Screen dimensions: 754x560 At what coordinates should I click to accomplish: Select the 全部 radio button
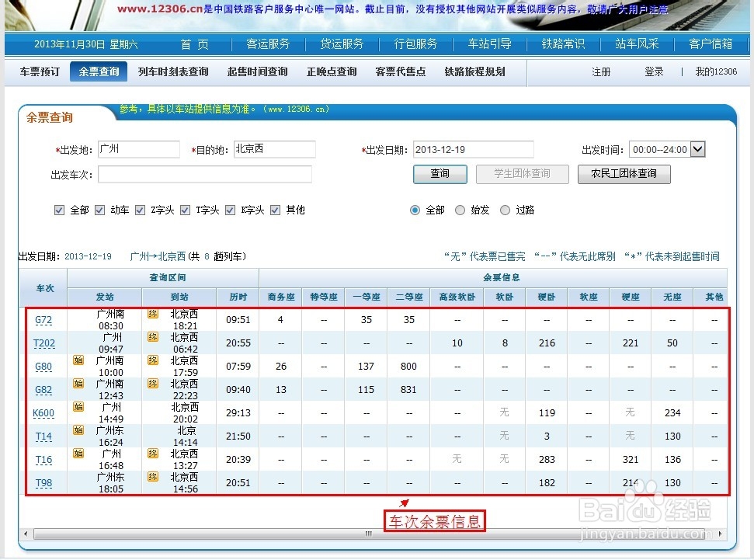[x=415, y=210]
